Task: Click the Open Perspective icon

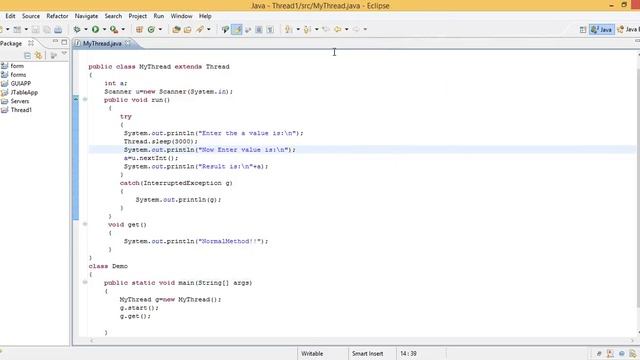Action: point(583,29)
